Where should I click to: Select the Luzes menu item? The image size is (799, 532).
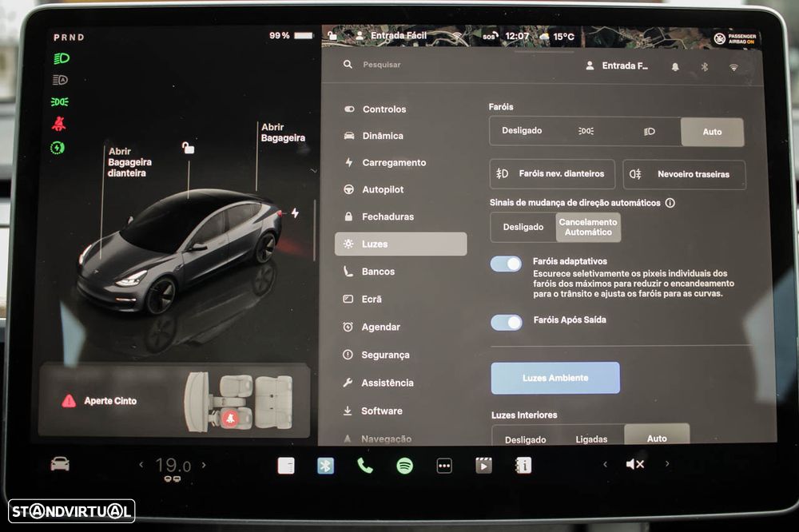click(400, 244)
